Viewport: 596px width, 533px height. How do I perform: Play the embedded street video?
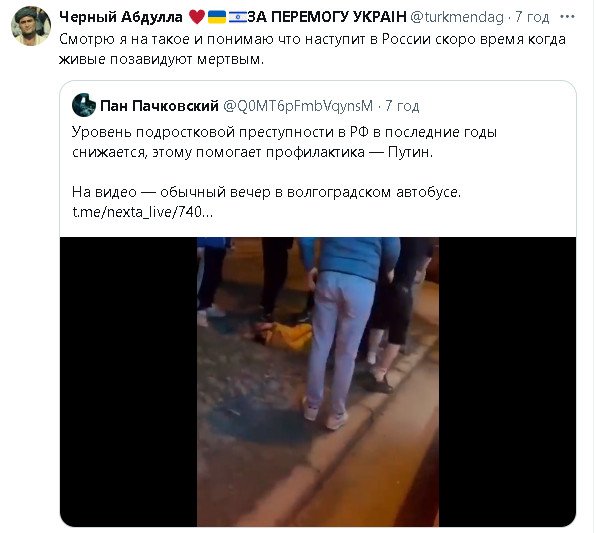[318, 382]
